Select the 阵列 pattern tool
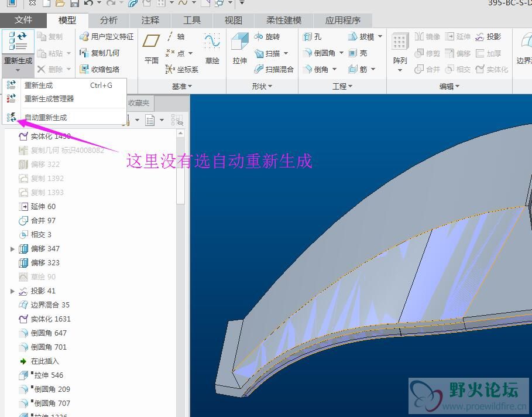The height and width of the screenshot is (417, 532). (400, 47)
